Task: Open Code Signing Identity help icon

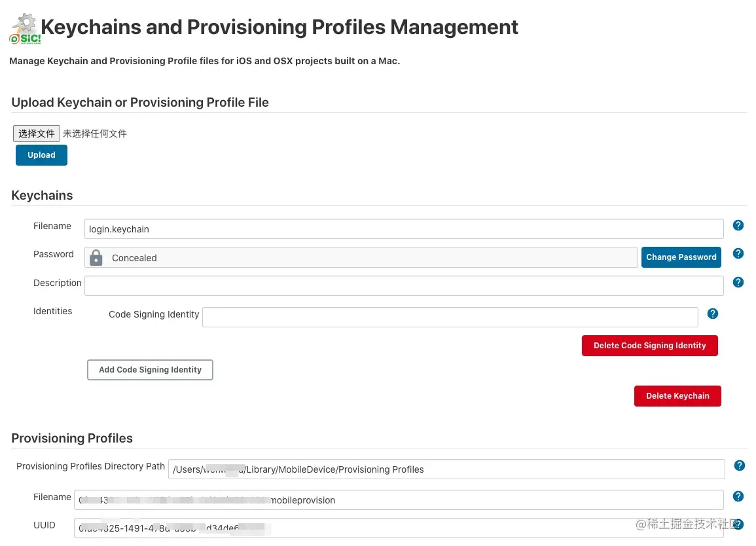Action: point(713,314)
